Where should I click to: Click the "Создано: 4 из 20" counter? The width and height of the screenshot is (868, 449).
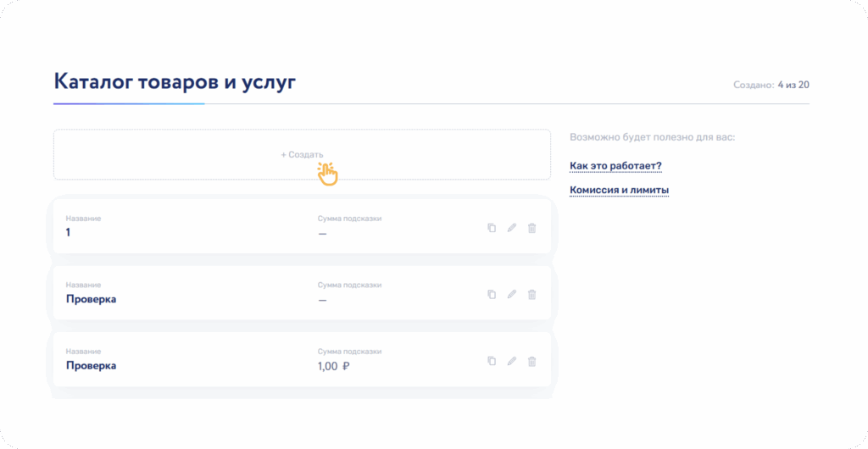771,85
